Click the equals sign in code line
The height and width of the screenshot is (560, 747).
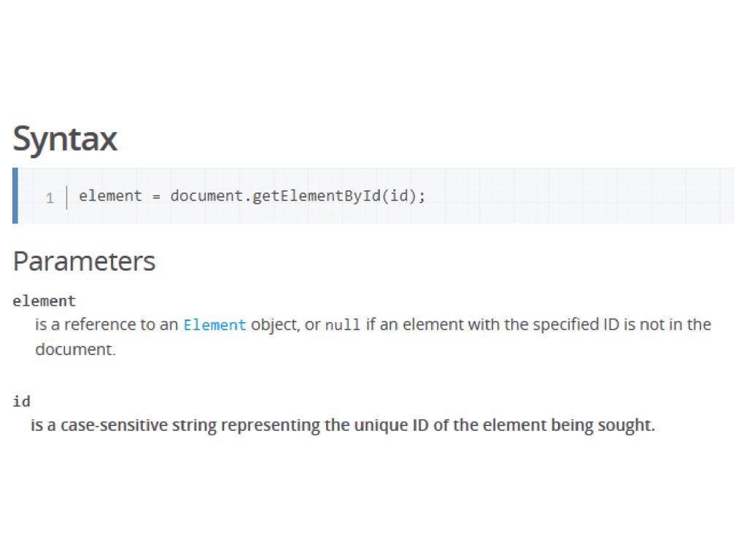[156, 197]
